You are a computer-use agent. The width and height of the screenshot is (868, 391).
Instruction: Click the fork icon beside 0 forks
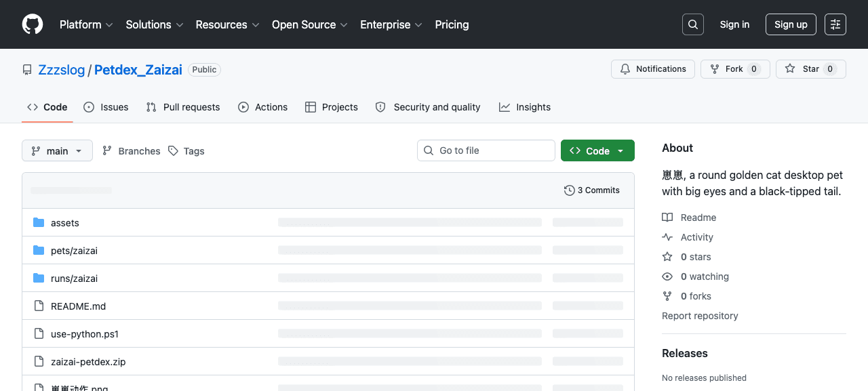coord(667,296)
